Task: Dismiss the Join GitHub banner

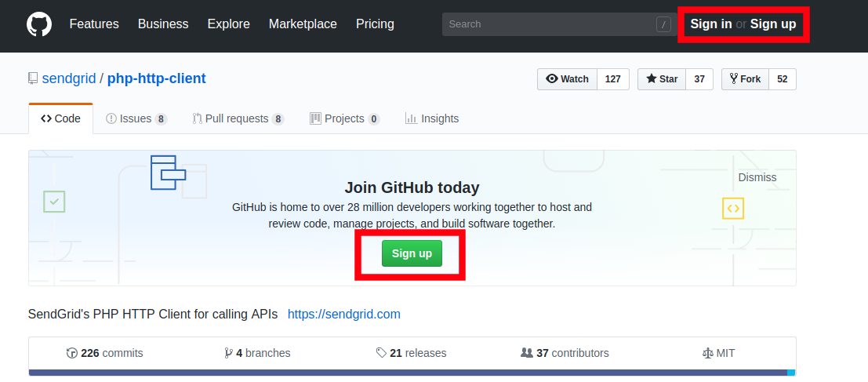Action: 757,177
